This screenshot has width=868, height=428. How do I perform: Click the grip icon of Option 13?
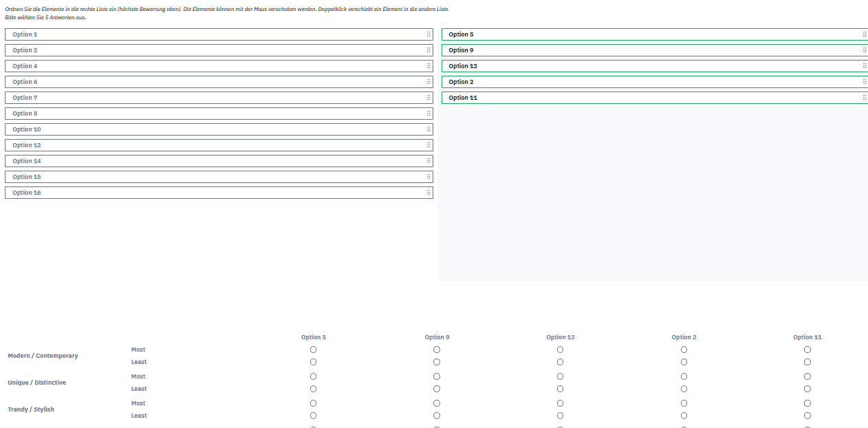click(x=865, y=66)
